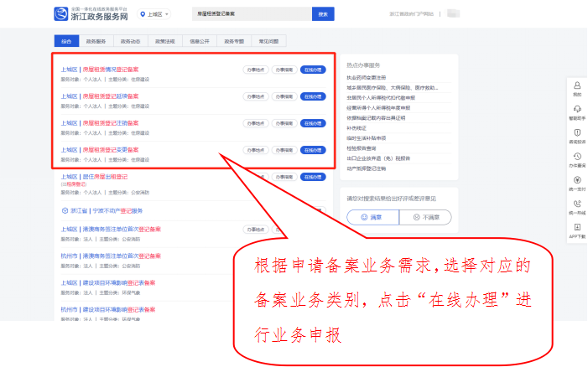Screen dimensions: 588x367
Task: Open the phone hotline icon in sidebar
Action: (577, 204)
